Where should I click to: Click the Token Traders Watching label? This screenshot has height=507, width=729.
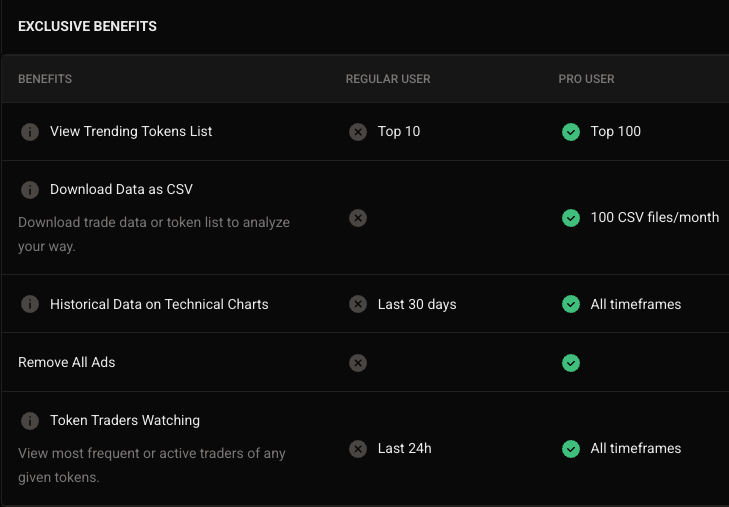(x=125, y=421)
